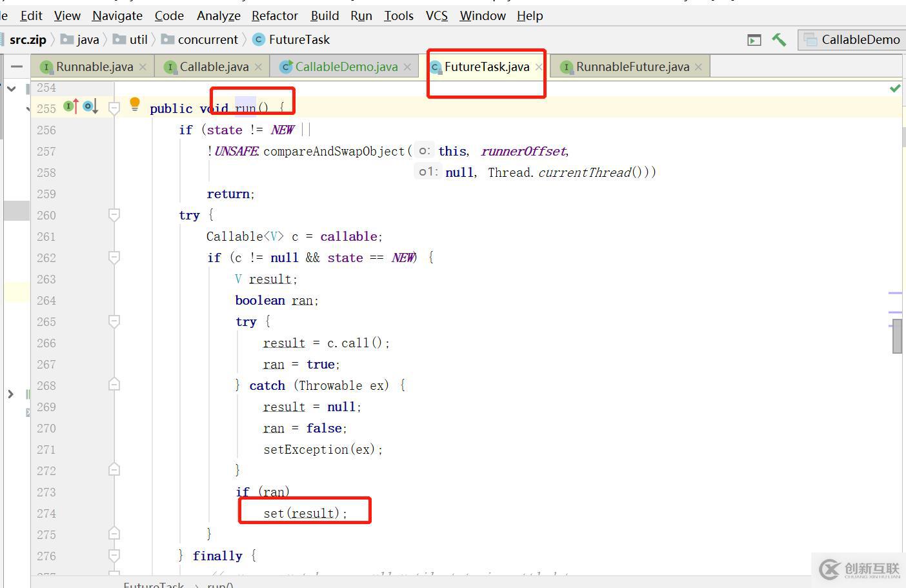Fold the inner try block at line 265
The width and height of the screenshot is (906, 588).
(x=114, y=321)
